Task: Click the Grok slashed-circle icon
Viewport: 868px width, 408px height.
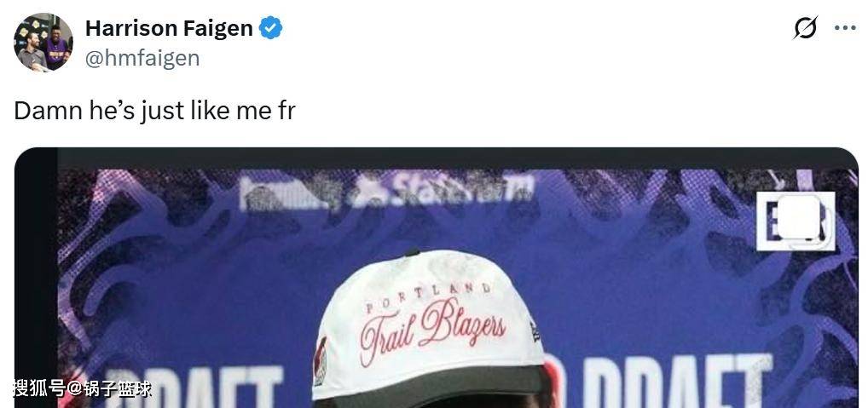Action: (805, 27)
